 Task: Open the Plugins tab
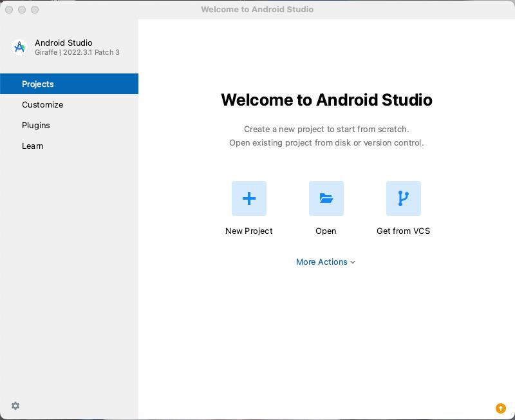tap(69, 125)
